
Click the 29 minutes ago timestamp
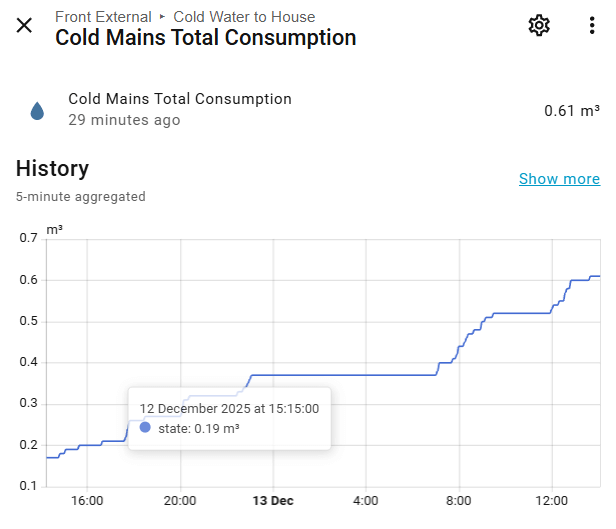pos(124,120)
